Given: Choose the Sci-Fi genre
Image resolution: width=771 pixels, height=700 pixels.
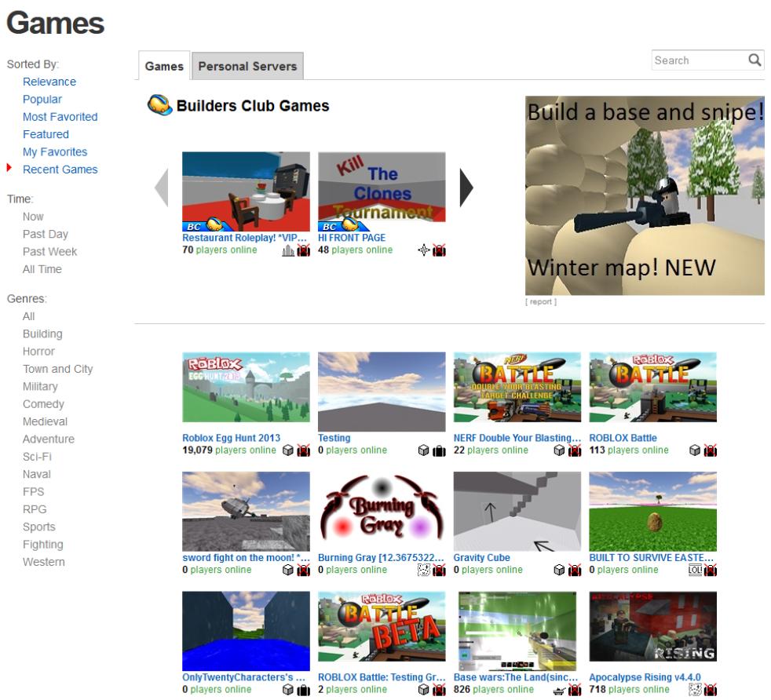Looking at the screenshot, I should [37, 457].
